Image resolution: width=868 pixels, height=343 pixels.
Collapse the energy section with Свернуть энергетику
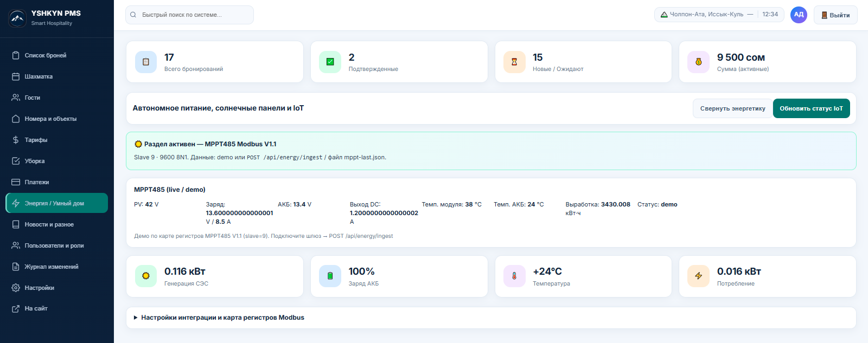click(x=732, y=108)
